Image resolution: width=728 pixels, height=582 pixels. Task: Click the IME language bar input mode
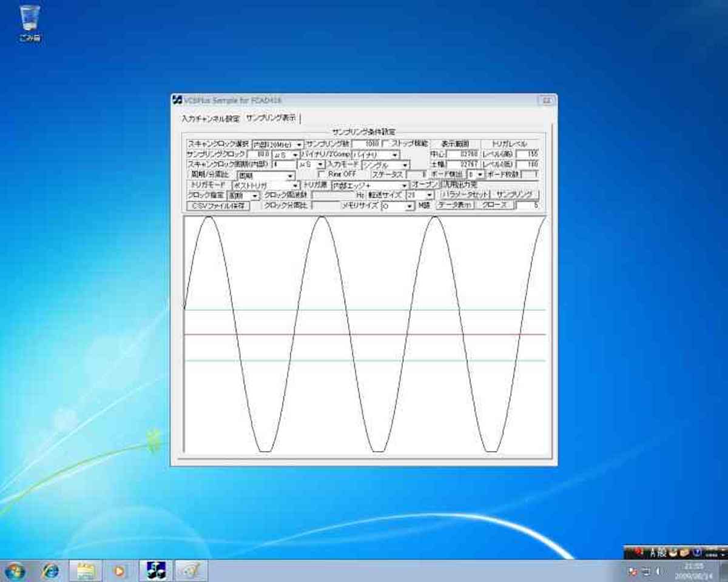(x=653, y=552)
